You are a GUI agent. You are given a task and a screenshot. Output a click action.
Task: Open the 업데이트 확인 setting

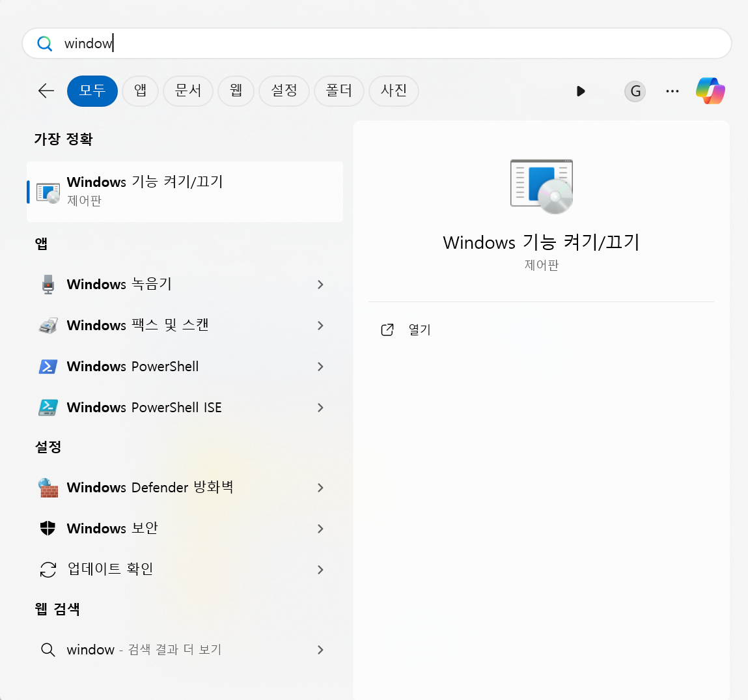(185, 569)
